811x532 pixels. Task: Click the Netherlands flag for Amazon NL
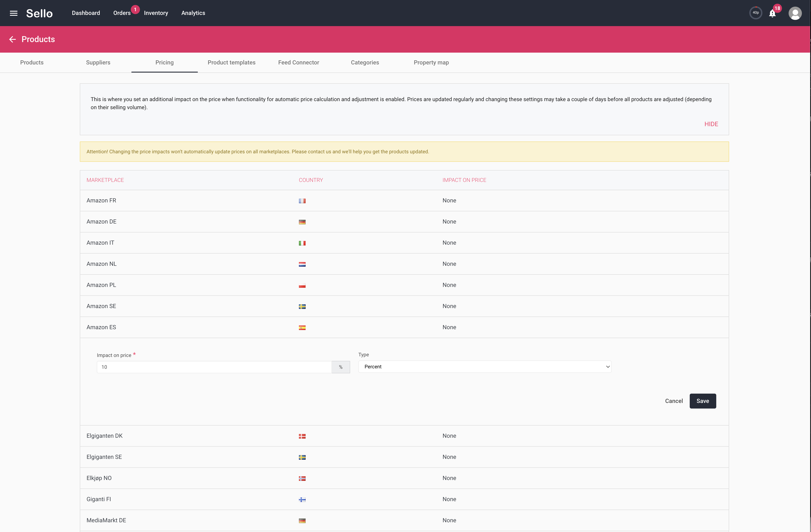coord(302,264)
